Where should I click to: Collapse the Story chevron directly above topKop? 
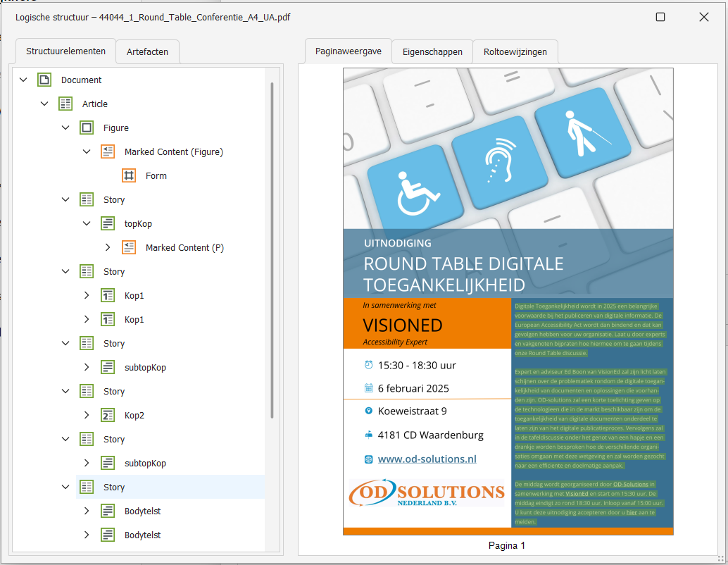tap(65, 200)
